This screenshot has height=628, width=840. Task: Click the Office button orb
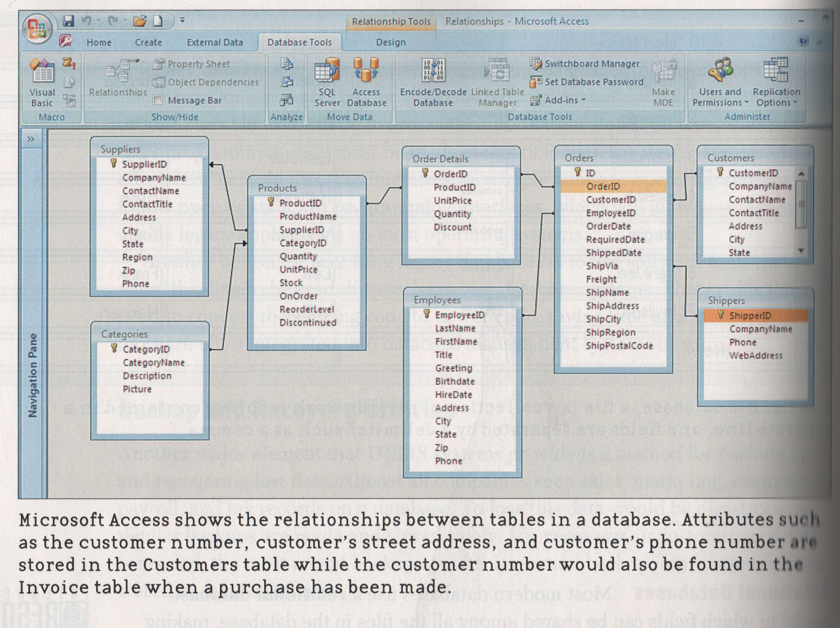pos(37,28)
